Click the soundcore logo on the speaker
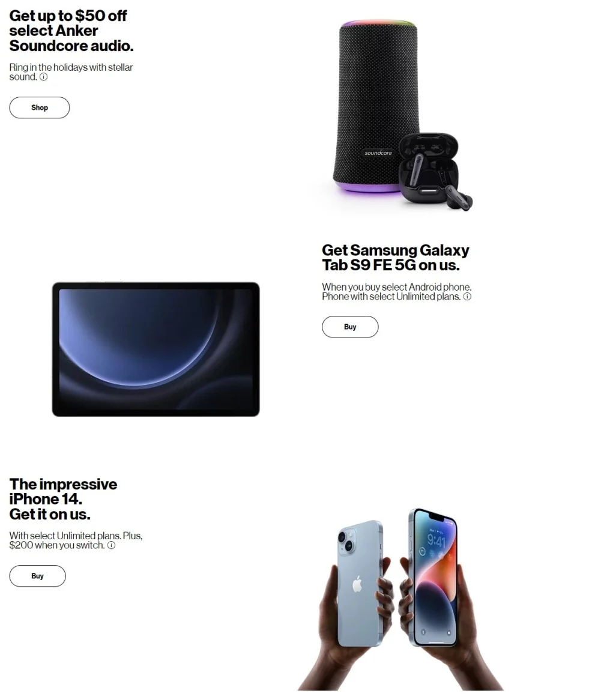The width and height of the screenshot is (616, 696). (378, 153)
